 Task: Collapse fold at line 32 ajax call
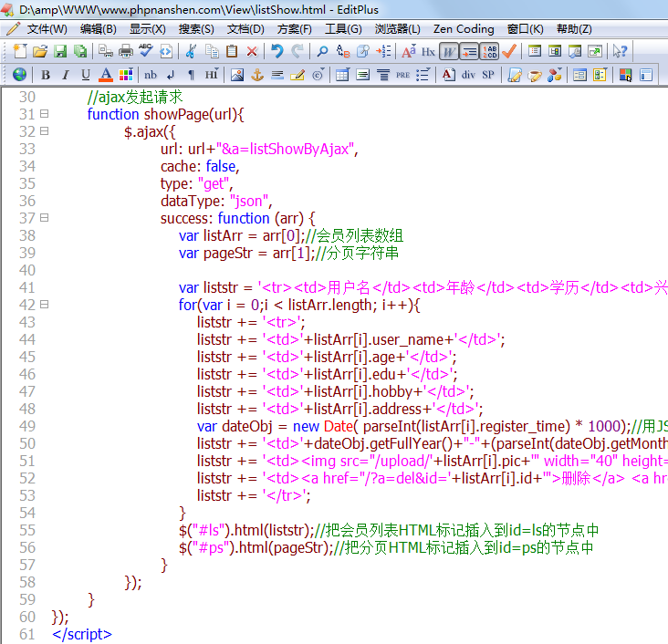point(45,131)
